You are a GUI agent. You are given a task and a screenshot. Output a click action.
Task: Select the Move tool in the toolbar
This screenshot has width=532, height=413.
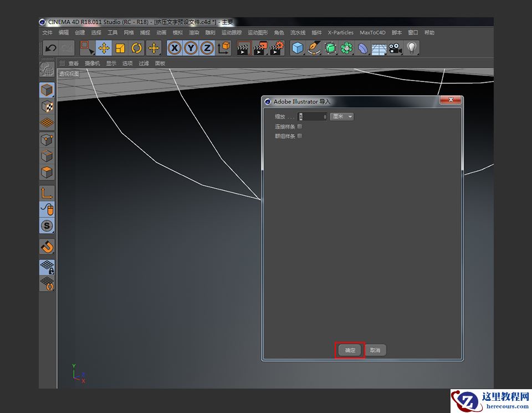tap(103, 48)
